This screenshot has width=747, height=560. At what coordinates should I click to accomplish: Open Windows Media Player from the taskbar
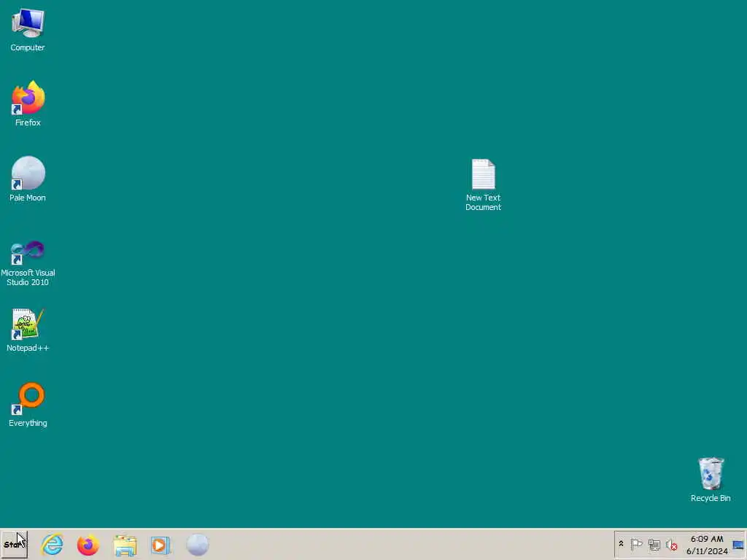(160, 545)
